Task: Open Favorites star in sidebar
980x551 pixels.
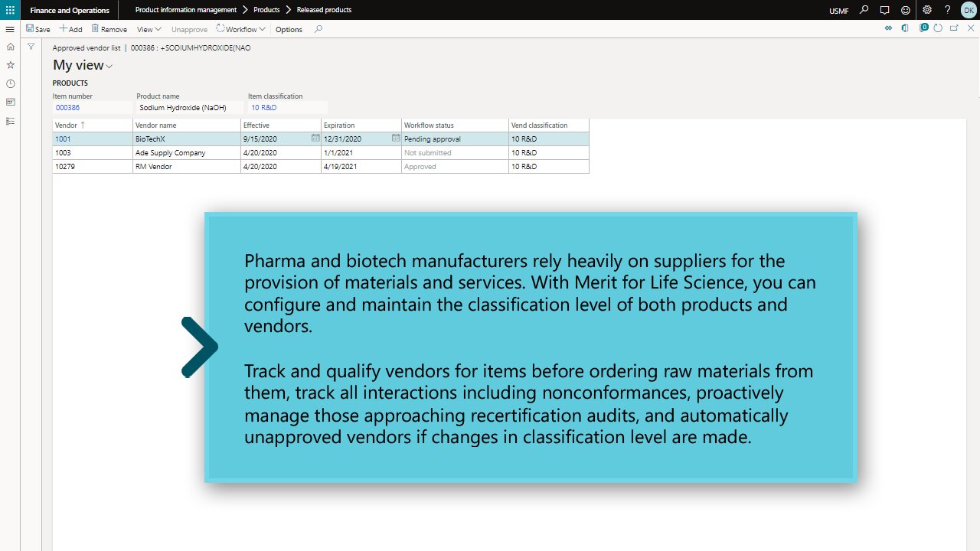Action: pyautogui.click(x=10, y=65)
